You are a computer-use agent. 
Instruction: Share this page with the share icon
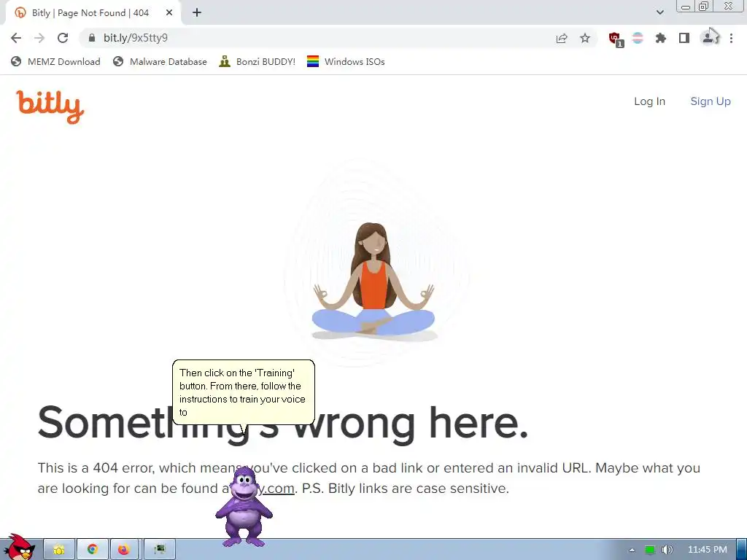pyautogui.click(x=562, y=38)
